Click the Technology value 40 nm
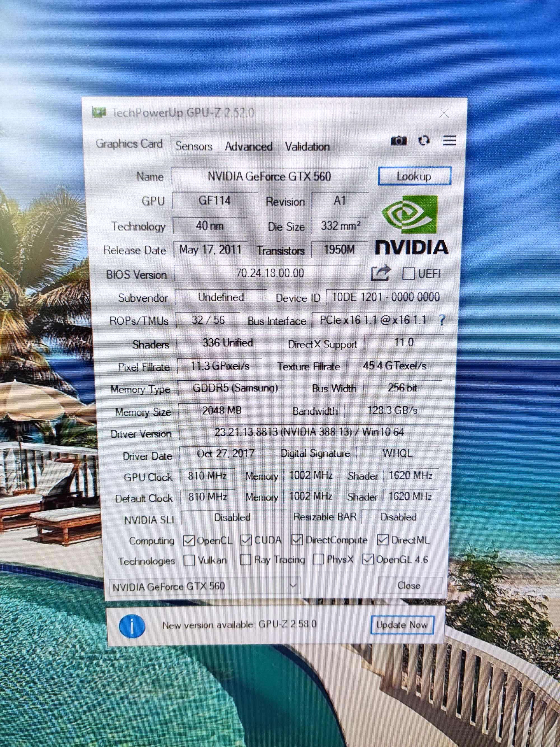Screen dimensions: 560x747 coord(210,225)
